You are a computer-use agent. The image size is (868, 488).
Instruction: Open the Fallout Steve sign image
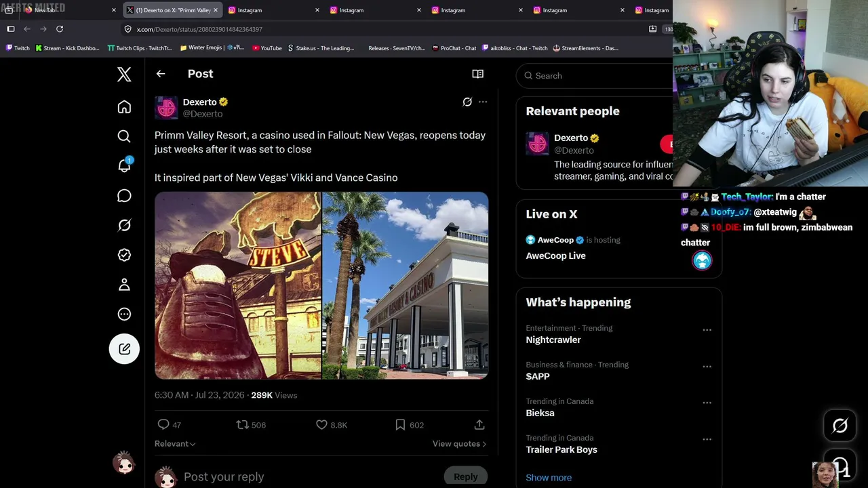pos(238,285)
